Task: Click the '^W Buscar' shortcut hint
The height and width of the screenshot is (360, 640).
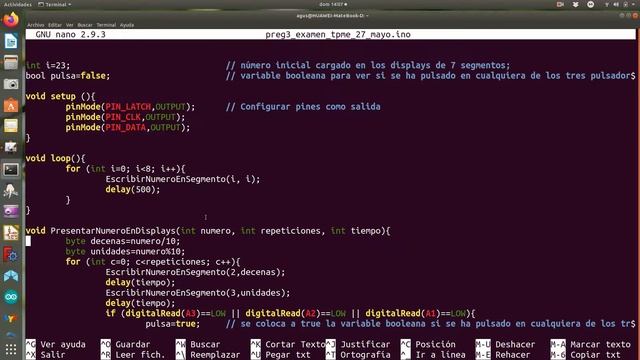Action: [x=198, y=344]
